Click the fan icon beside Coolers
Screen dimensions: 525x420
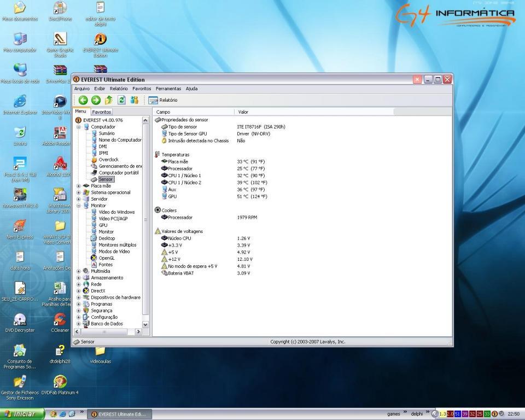(157, 210)
